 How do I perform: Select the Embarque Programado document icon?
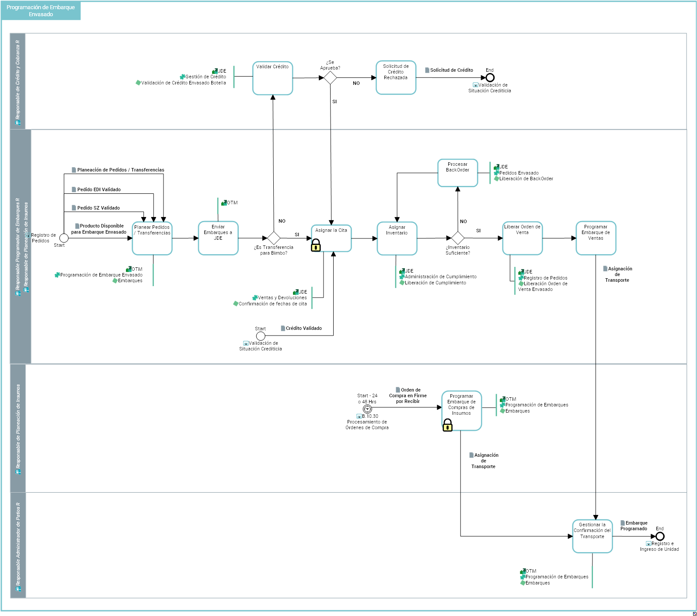(623, 523)
